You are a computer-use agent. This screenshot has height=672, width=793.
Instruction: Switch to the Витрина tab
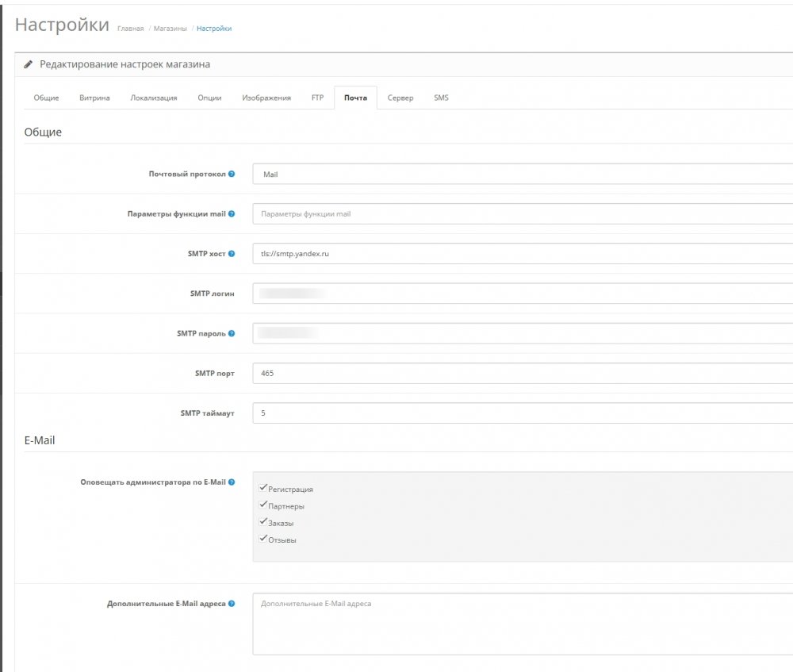pyautogui.click(x=94, y=98)
